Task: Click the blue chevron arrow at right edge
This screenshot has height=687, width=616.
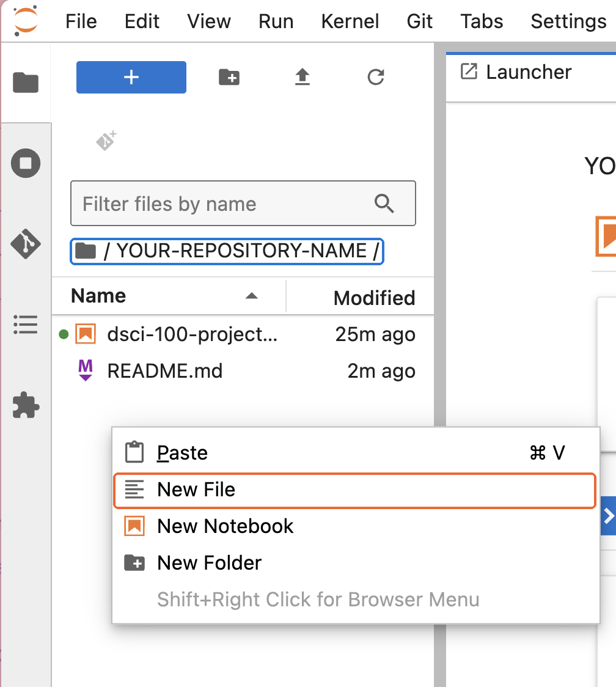Action: tap(609, 516)
